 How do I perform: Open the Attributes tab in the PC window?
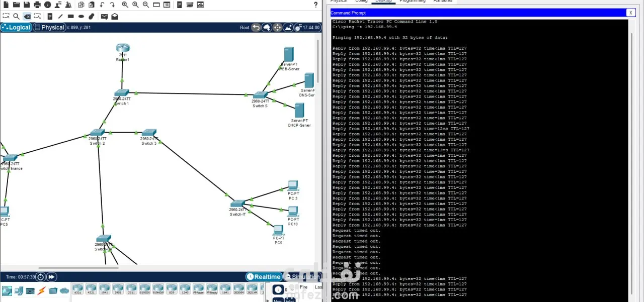443,1
